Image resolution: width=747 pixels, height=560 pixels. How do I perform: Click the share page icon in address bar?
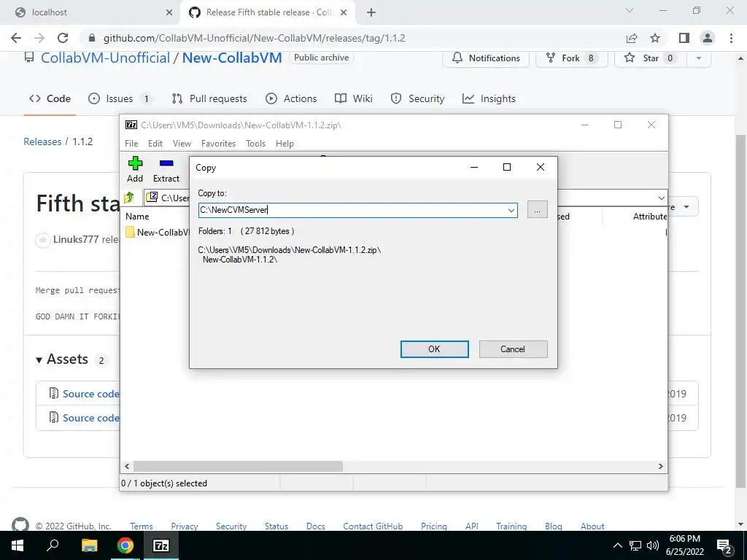tap(632, 38)
